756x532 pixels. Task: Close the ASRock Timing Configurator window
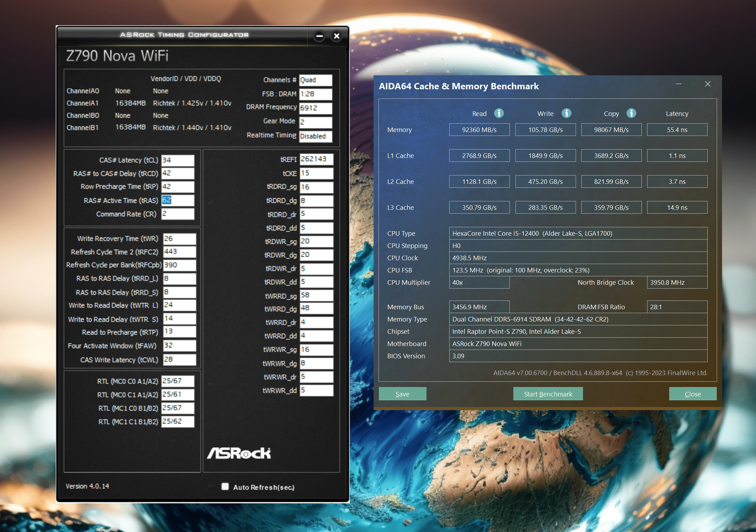pos(337,36)
